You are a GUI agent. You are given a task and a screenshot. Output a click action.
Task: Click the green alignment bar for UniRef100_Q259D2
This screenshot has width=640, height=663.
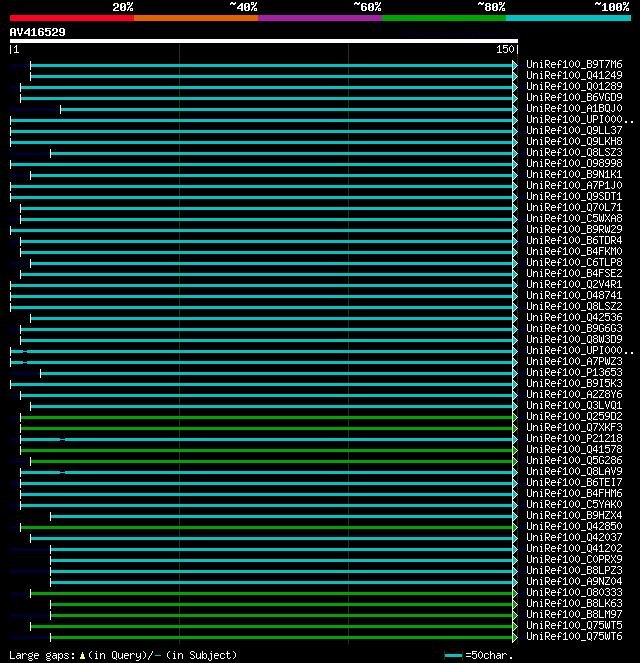tap(267, 417)
